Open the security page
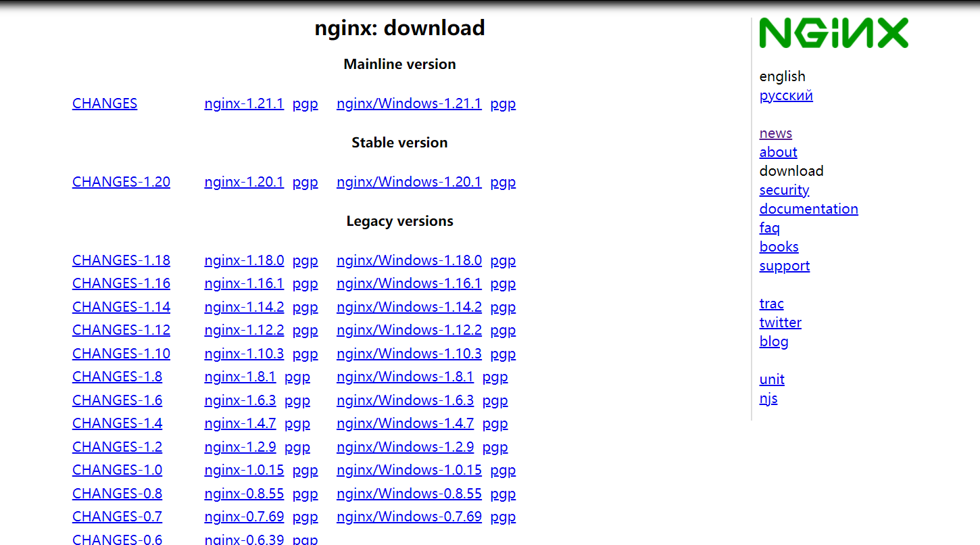 coord(784,190)
